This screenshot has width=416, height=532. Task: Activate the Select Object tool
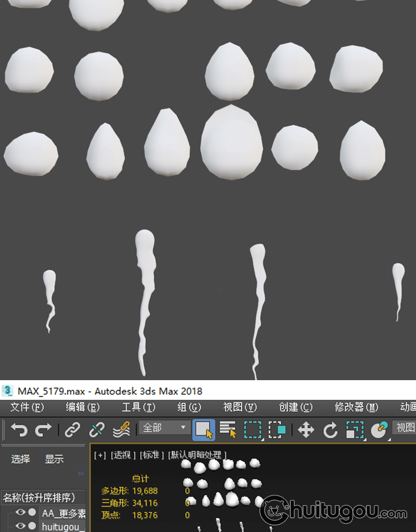[x=204, y=429]
